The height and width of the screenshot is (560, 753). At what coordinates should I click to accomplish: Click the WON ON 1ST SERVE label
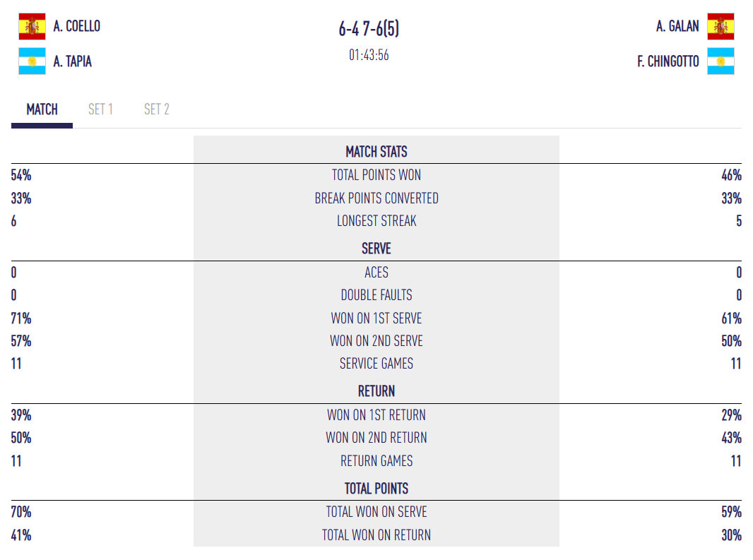[x=376, y=318]
